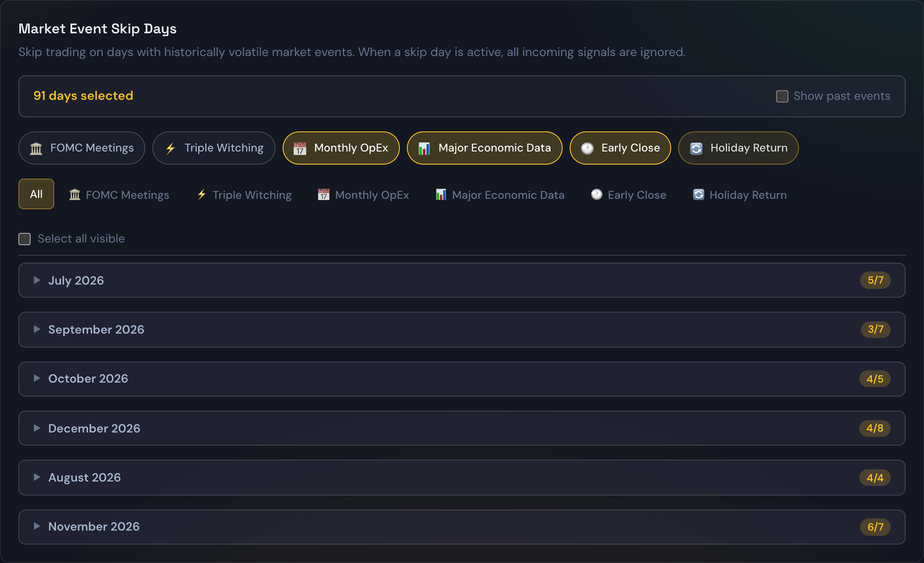Select the All filter tab
The image size is (924, 563).
coord(36,194)
